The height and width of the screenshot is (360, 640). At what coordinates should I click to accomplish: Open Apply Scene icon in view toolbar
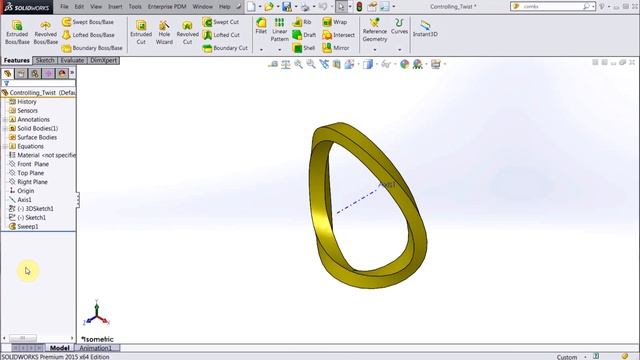pos(417,64)
